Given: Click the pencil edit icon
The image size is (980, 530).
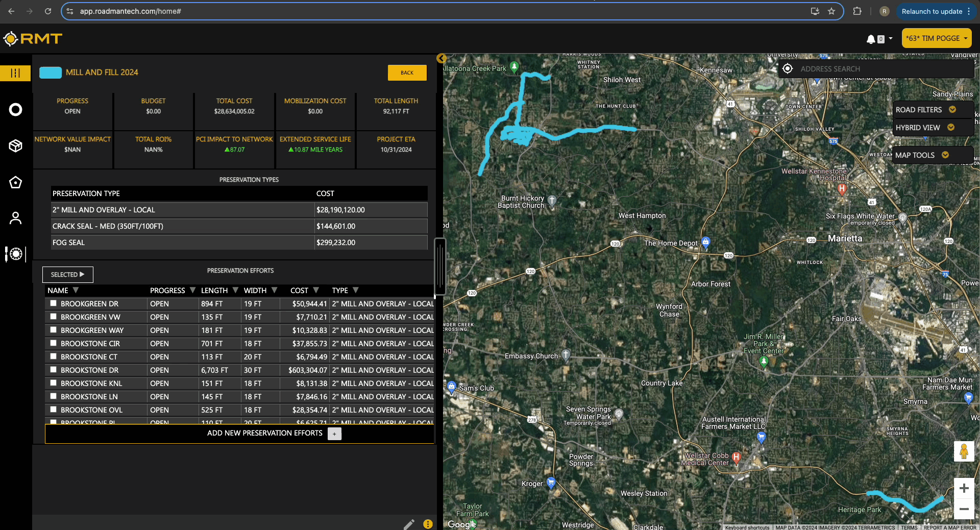Looking at the screenshot, I should tap(409, 524).
